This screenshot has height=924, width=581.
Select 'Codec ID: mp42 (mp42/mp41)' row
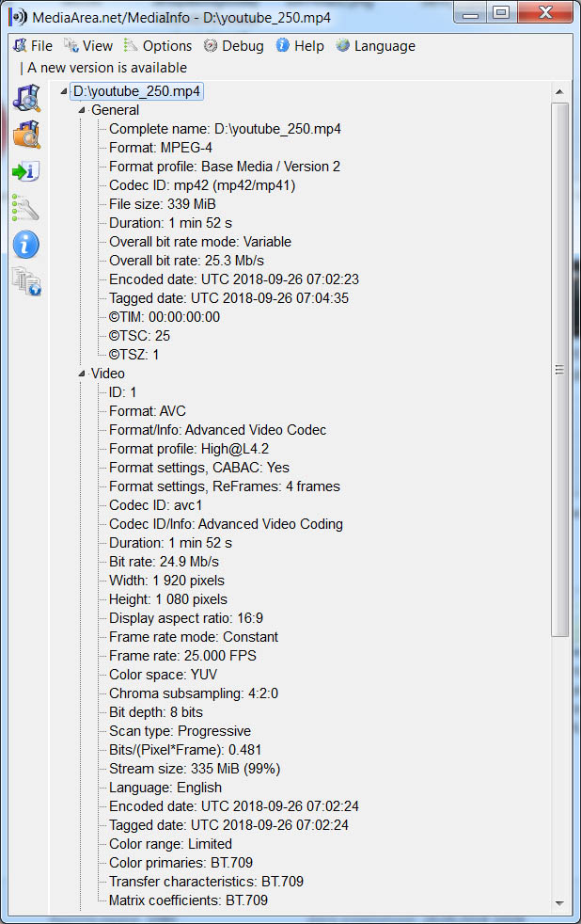point(202,185)
